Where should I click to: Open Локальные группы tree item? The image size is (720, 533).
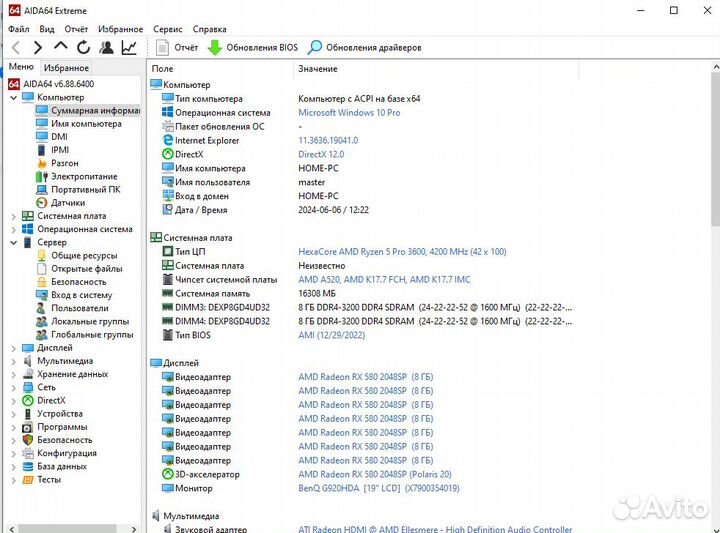click(x=83, y=322)
